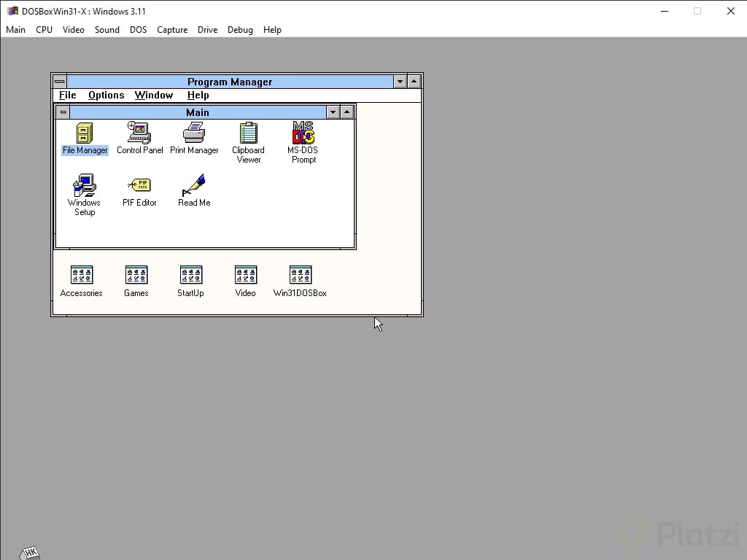Minimize the DOSBox window
This screenshot has width=747, height=560.
pos(665,11)
